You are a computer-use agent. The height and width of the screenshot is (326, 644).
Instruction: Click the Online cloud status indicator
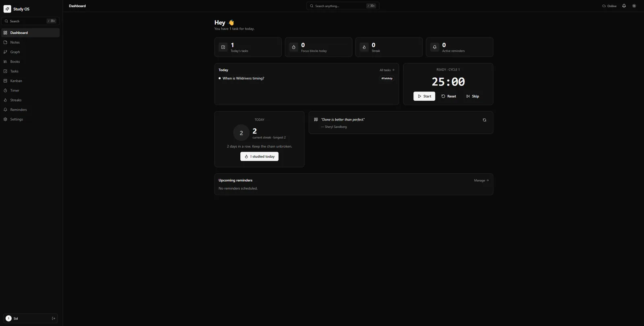609,6
